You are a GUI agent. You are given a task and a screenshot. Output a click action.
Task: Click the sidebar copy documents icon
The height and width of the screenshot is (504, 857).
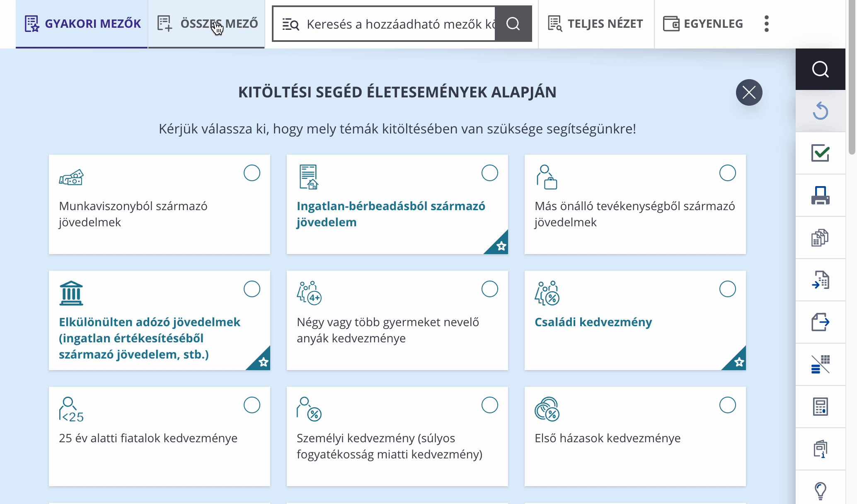point(820,237)
